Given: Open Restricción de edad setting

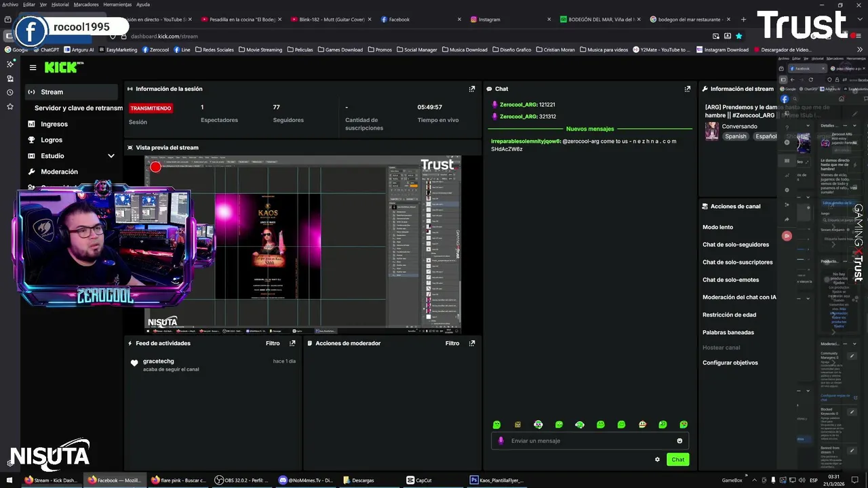Looking at the screenshot, I should tap(729, 315).
